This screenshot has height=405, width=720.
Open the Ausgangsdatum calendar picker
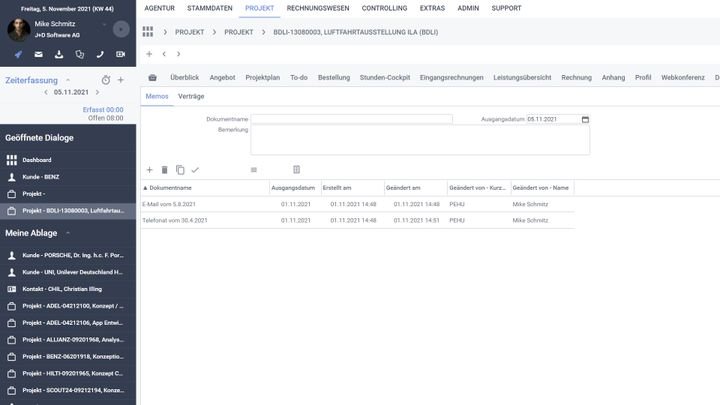click(585, 119)
